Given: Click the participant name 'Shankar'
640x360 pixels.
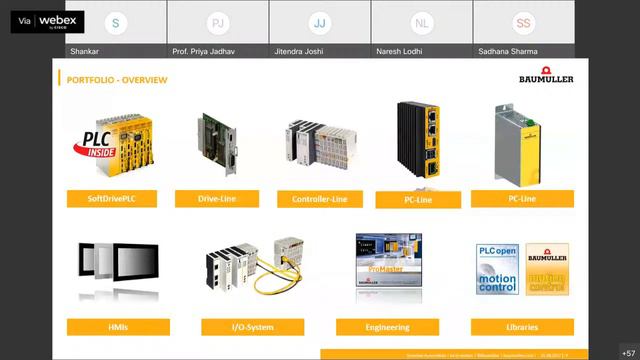Looking at the screenshot, I should [x=84, y=51].
